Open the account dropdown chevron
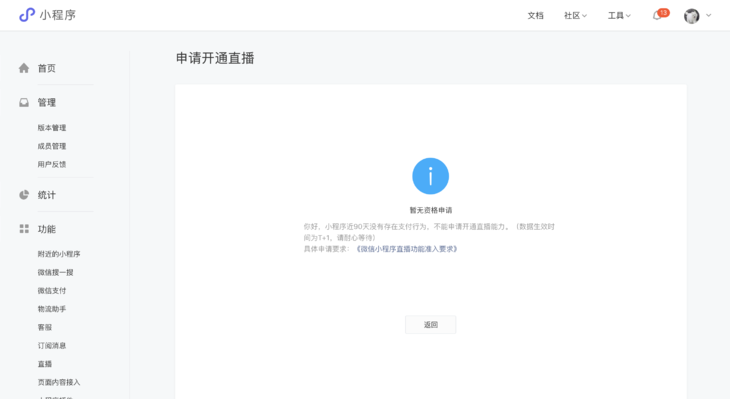The image size is (730, 399). point(709,15)
